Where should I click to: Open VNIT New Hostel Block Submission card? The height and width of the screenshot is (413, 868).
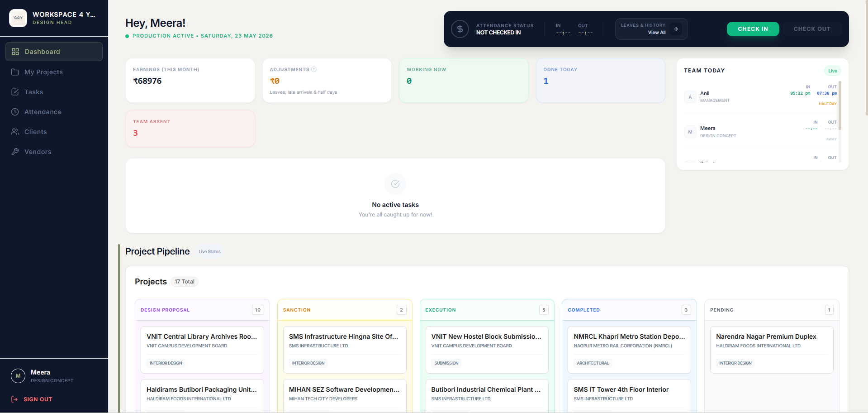pos(487,350)
